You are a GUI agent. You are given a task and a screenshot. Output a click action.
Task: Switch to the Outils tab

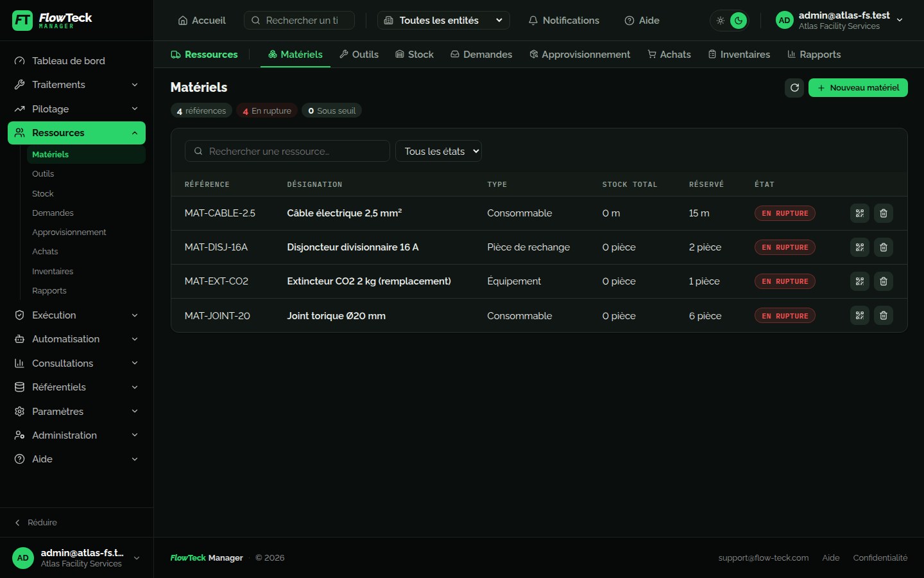359,55
